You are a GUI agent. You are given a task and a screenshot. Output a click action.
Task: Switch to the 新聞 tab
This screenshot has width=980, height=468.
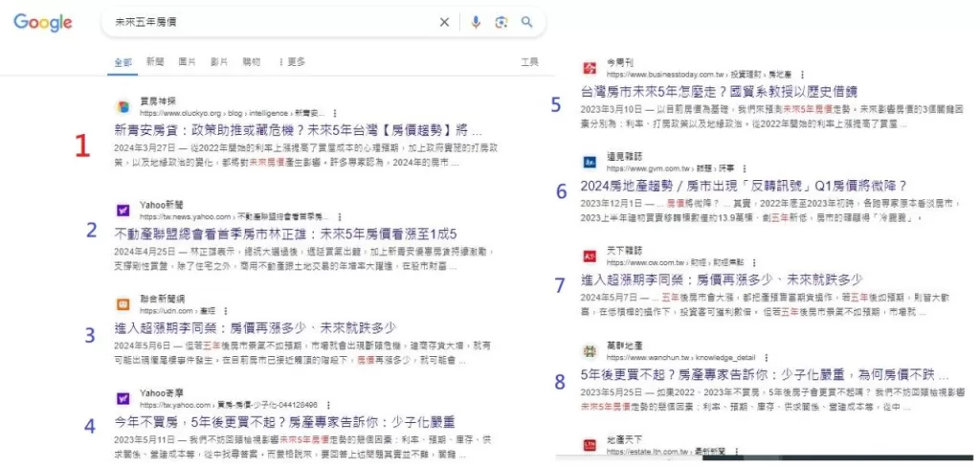click(x=155, y=62)
